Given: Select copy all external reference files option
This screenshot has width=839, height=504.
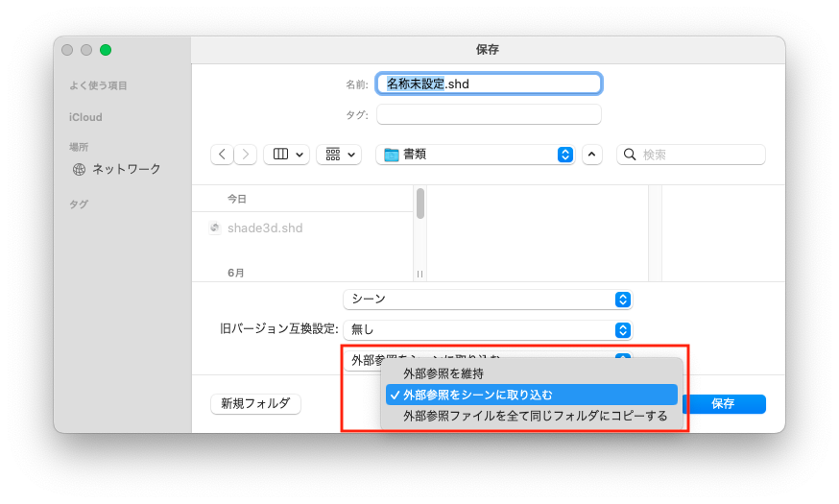Looking at the screenshot, I should [x=535, y=416].
